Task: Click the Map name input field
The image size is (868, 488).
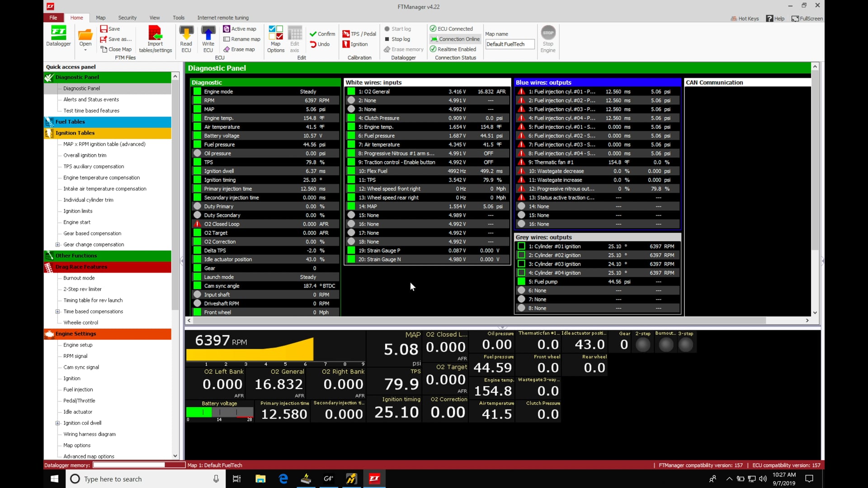Action: [509, 44]
